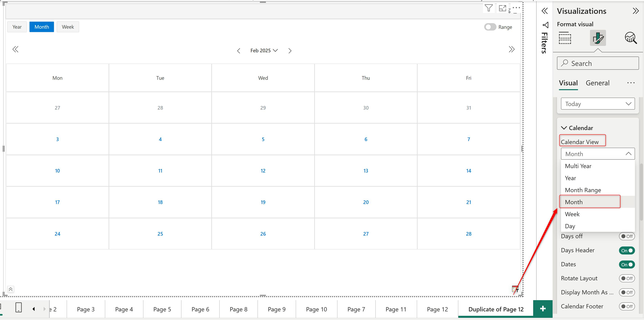Open the Today dropdown
Screen dimensions: 644x320
[x=598, y=104]
